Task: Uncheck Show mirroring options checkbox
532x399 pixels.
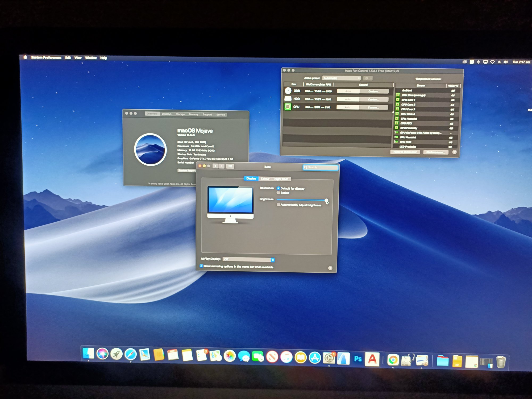Action: (201, 266)
